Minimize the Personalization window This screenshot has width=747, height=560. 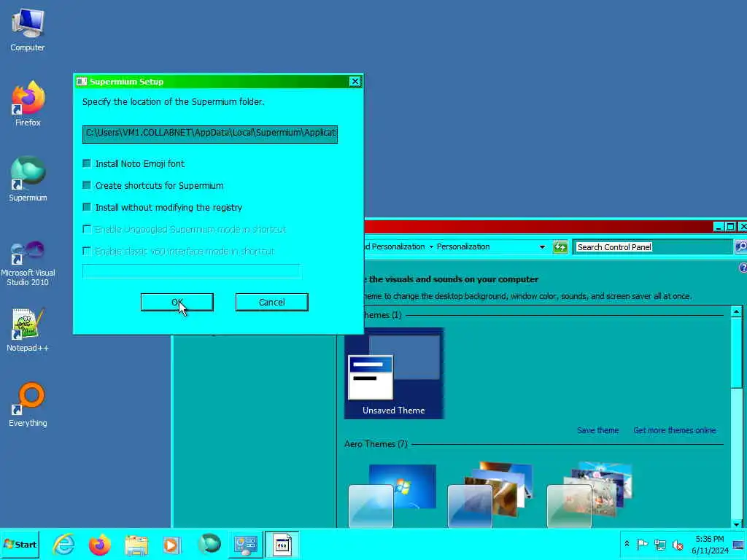tap(719, 227)
